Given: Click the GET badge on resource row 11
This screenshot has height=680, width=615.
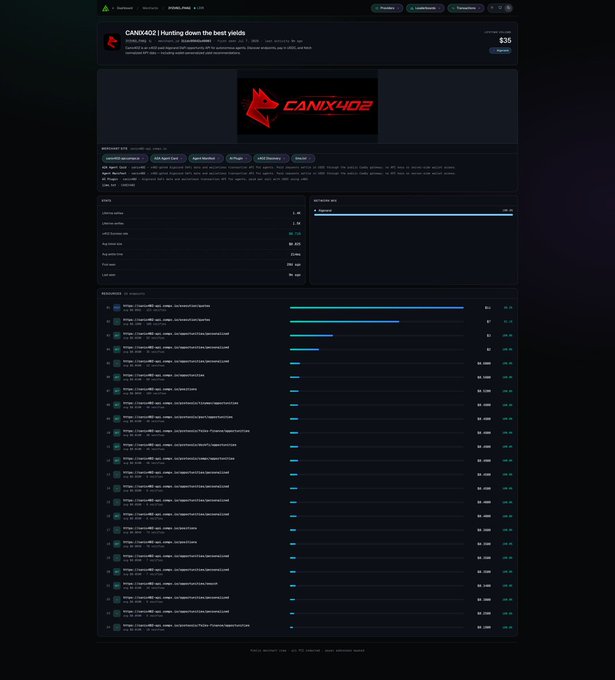Looking at the screenshot, I should tap(117, 447).
